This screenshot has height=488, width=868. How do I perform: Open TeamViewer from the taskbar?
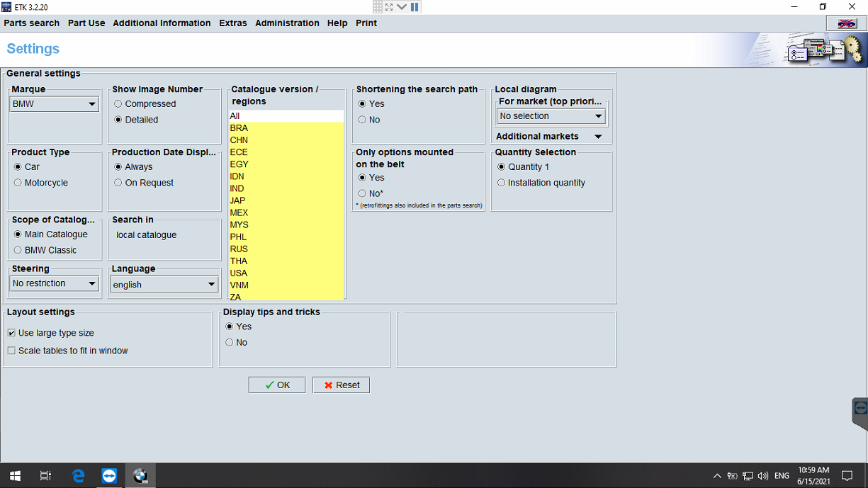pyautogui.click(x=109, y=476)
